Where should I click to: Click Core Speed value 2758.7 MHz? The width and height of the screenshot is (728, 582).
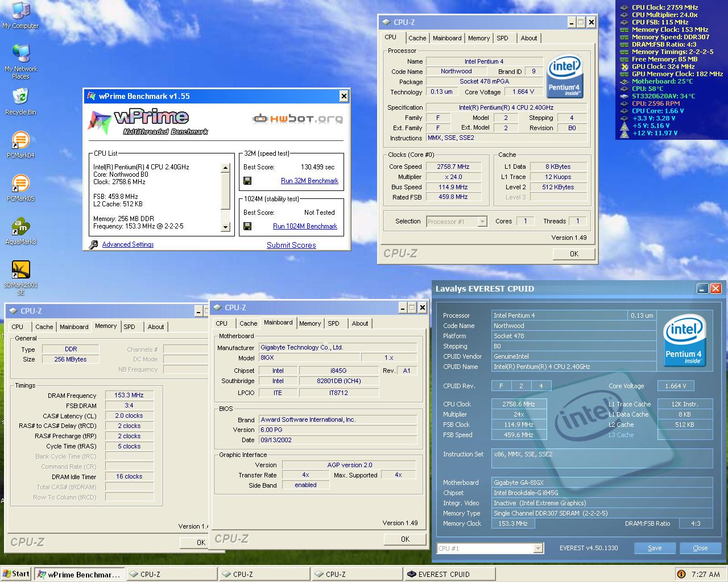tap(453, 167)
